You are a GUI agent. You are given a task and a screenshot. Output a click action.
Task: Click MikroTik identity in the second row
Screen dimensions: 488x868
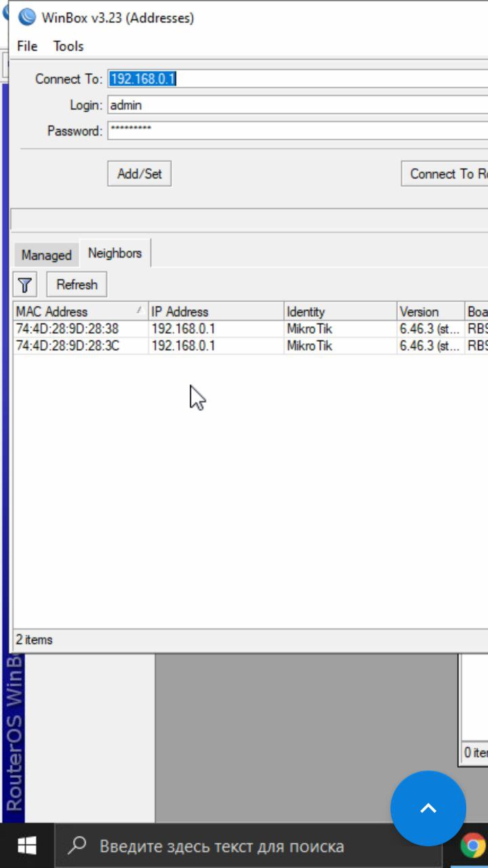click(310, 345)
